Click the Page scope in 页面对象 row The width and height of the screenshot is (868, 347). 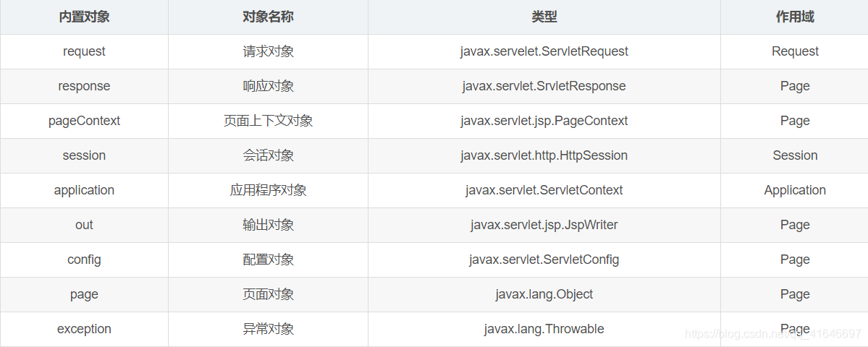click(x=794, y=294)
